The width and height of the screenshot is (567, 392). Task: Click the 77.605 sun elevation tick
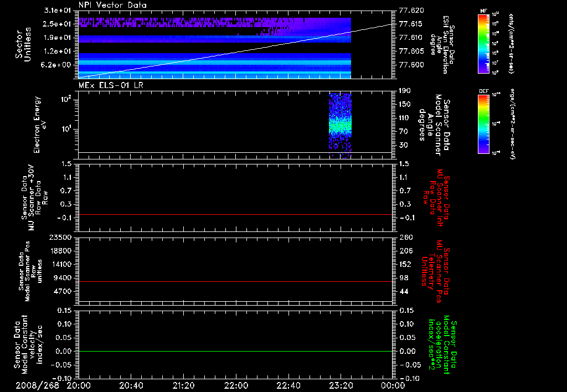(411, 51)
